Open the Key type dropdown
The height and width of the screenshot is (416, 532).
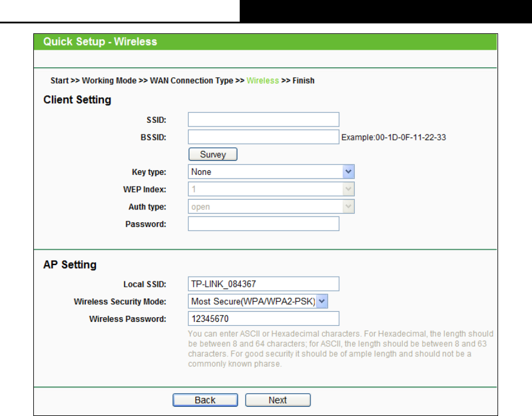[x=271, y=172]
